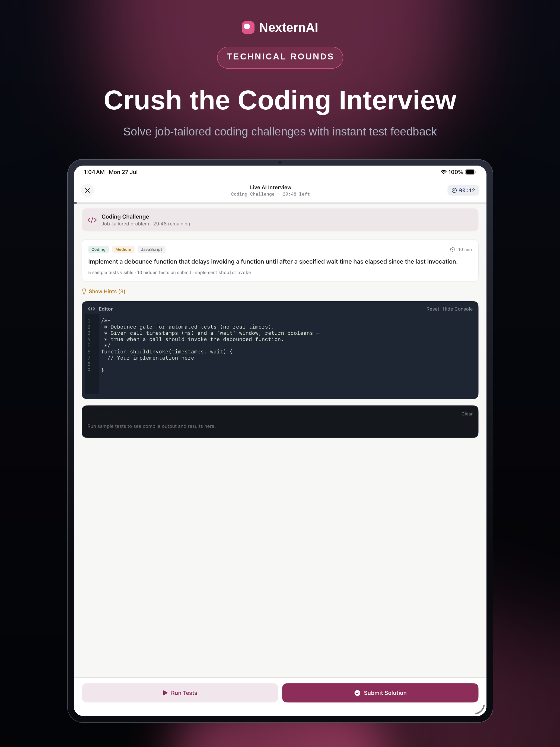Click the interview progress bar

[x=280, y=203]
